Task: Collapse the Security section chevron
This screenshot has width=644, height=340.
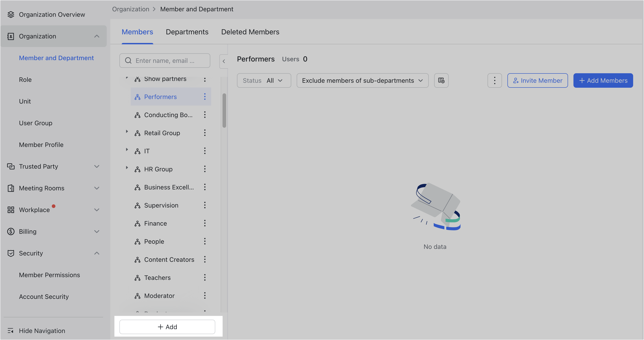Action: click(97, 253)
